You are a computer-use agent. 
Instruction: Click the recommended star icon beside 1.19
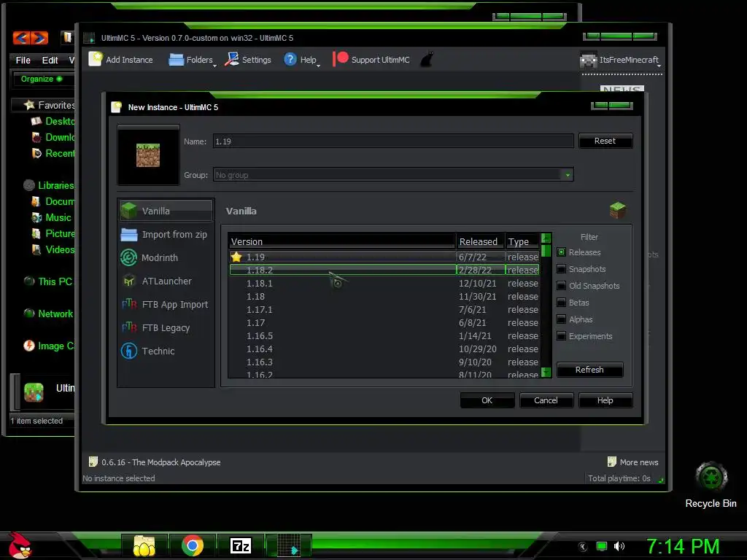coord(236,257)
